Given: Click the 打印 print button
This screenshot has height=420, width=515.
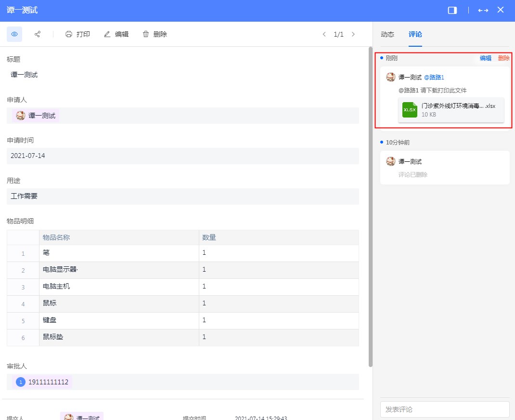Looking at the screenshot, I should click(x=77, y=34).
